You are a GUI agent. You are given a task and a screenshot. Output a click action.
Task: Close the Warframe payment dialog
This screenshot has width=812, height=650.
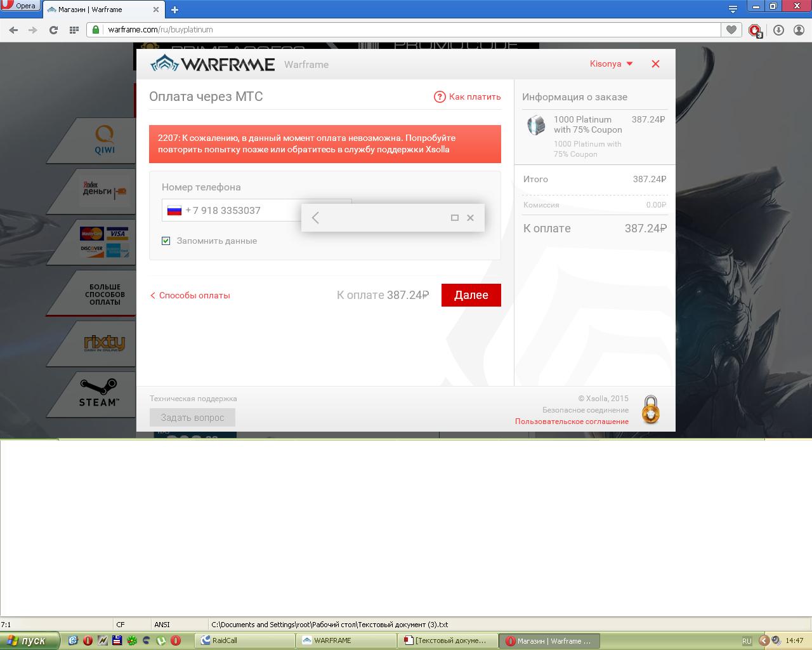coord(656,63)
